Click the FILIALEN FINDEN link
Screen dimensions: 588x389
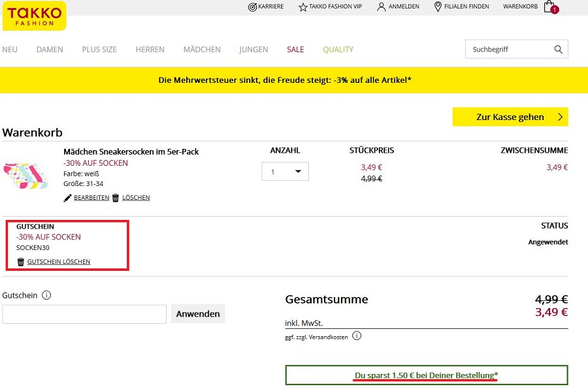click(466, 7)
